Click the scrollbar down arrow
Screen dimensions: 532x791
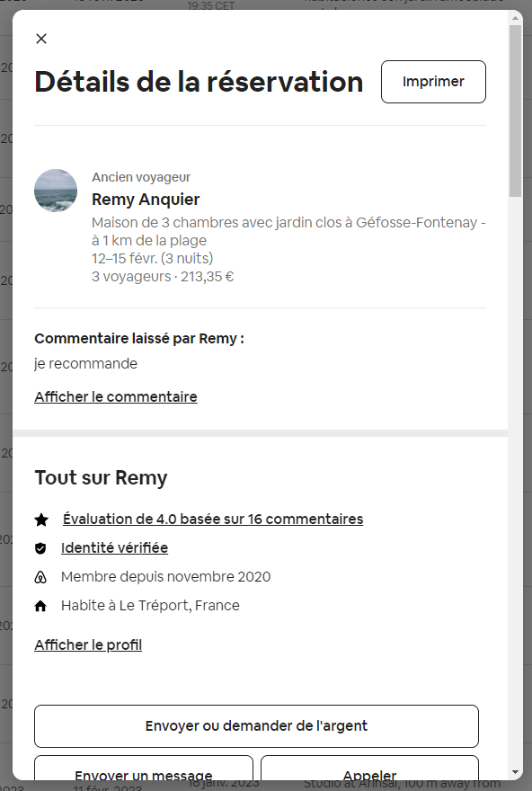pyautogui.click(x=515, y=772)
